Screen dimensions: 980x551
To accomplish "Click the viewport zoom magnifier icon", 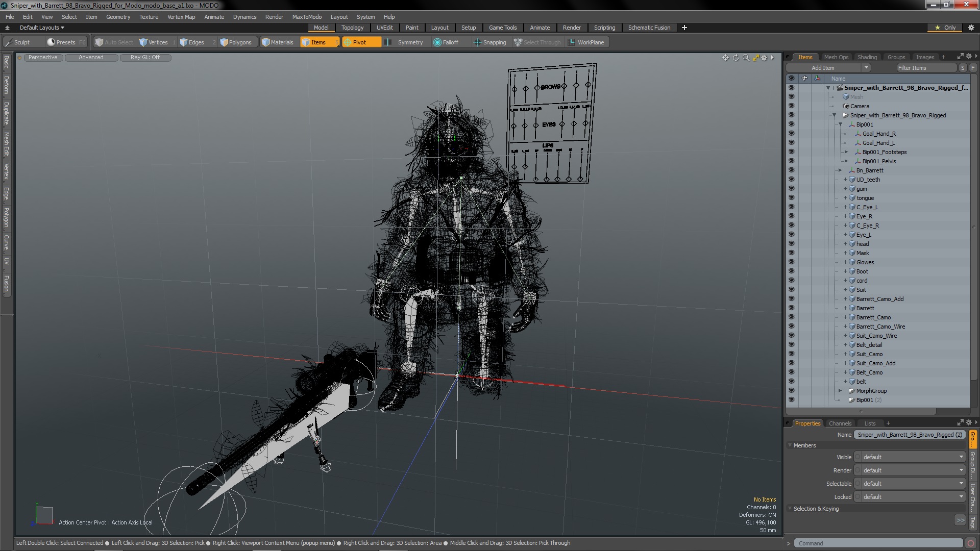I will (x=746, y=58).
